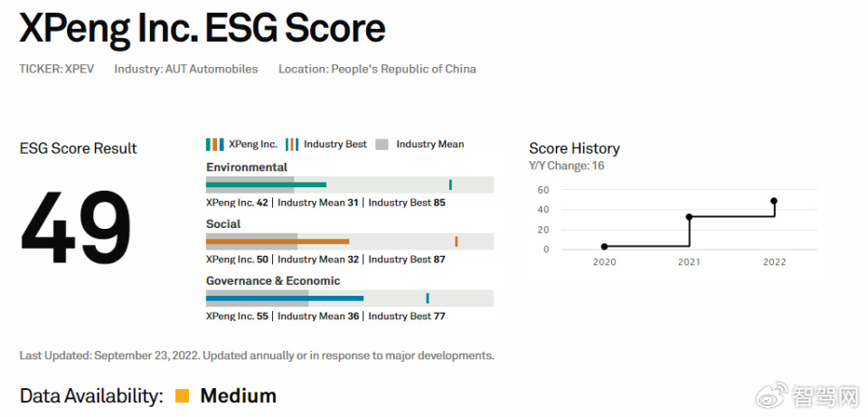Click the Social Industry Best orange marker
This screenshot has width=868, height=417.
[x=456, y=242]
